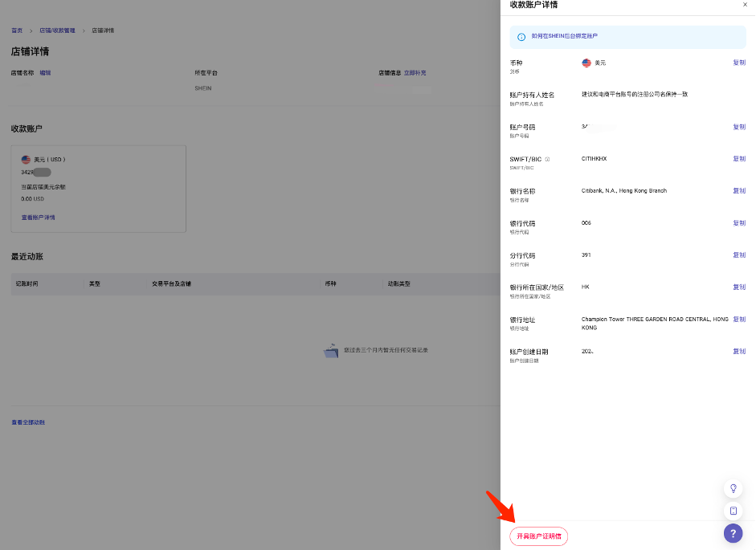Copy the 银行所在国家/地区 value HK

point(738,287)
